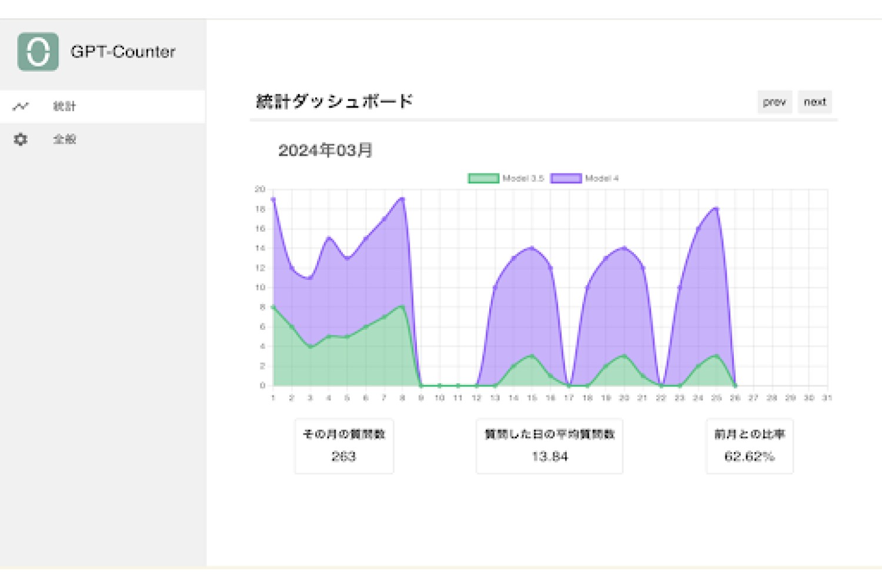The height and width of the screenshot is (588, 882).
Task: Click the Model 4 point on day 4
Action: point(328,238)
